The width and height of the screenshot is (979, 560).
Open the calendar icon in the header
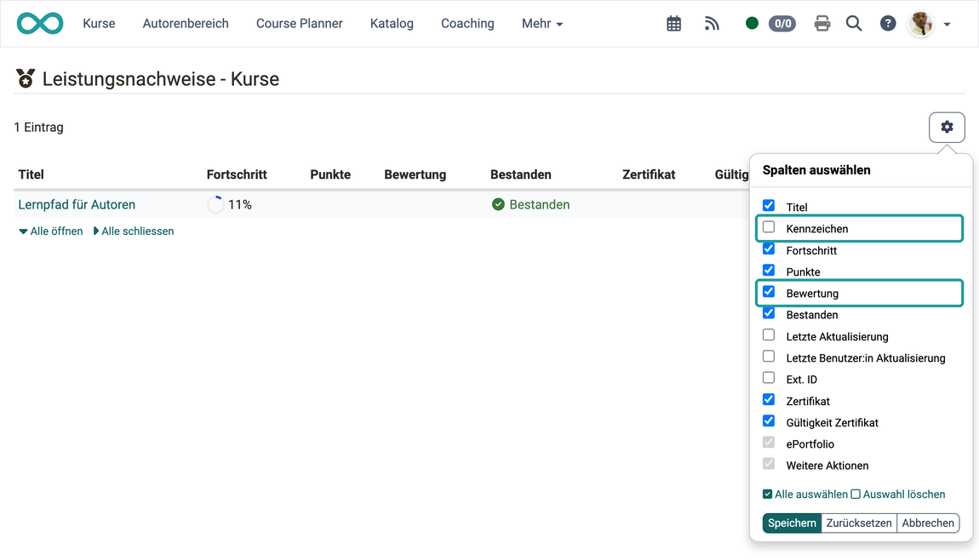click(673, 24)
